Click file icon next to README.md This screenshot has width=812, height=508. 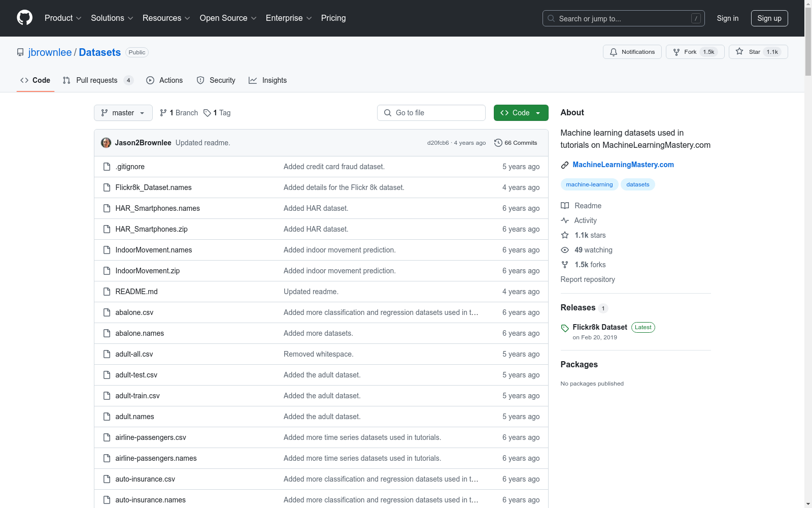(107, 292)
